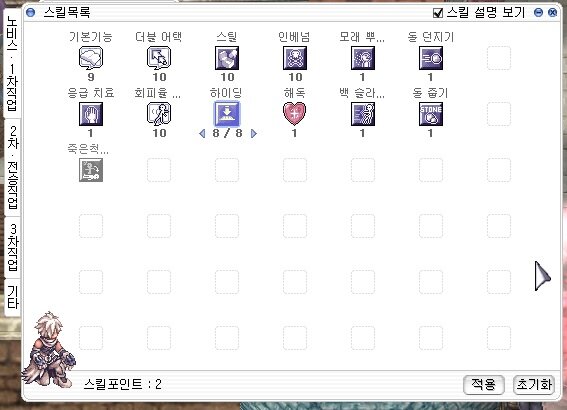Decrease 하이딩 level with left arrow
Image resolution: width=567 pixels, height=410 pixels.
tap(202, 134)
